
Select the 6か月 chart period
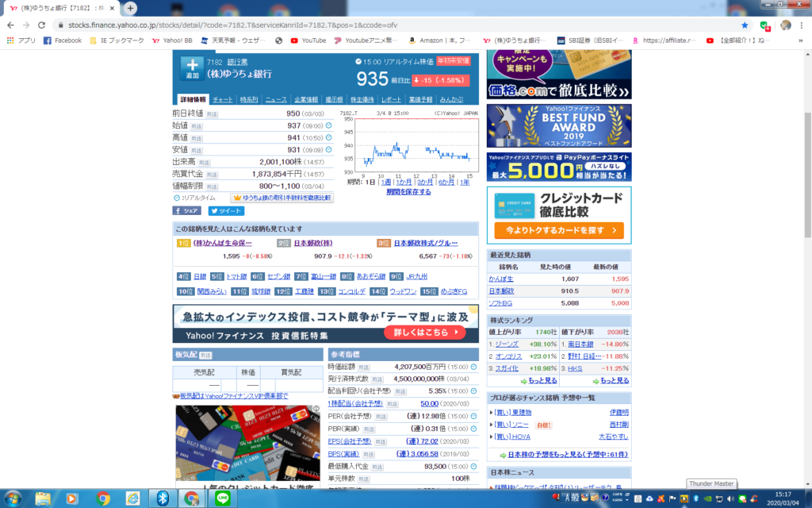[x=446, y=183]
